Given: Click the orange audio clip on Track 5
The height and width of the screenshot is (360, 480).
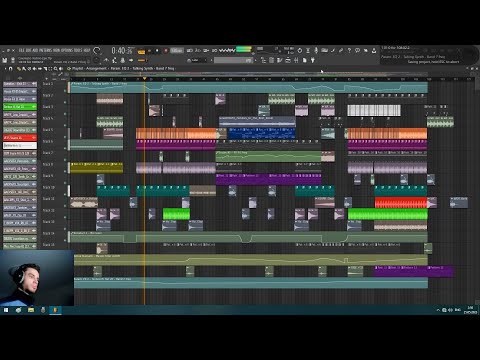Looking at the screenshot, I should pyautogui.click(x=176, y=133).
